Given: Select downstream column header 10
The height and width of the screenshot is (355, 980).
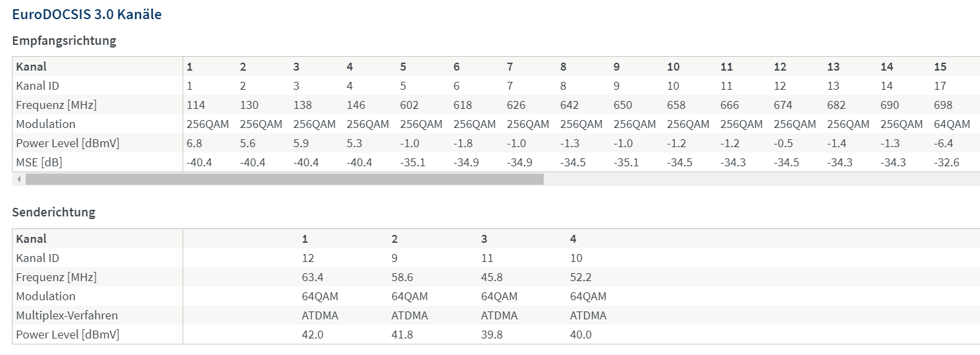Looking at the screenshot, I should [673, 67].
